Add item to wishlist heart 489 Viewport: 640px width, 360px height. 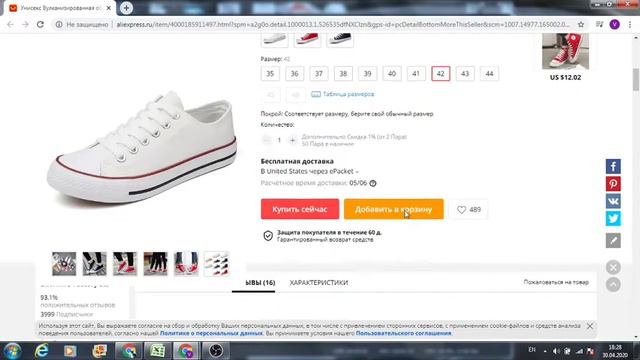click(469, 209)
